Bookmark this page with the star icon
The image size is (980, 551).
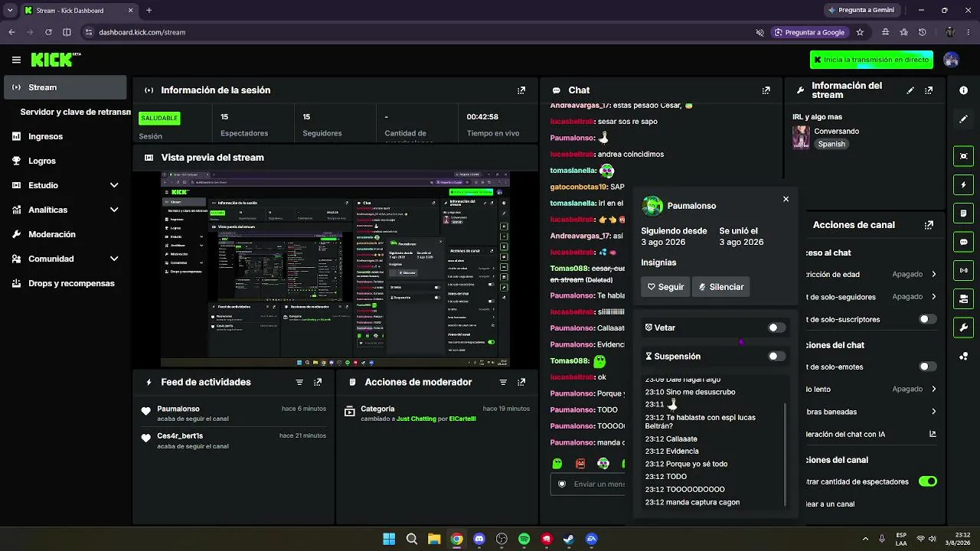point(860,32)
